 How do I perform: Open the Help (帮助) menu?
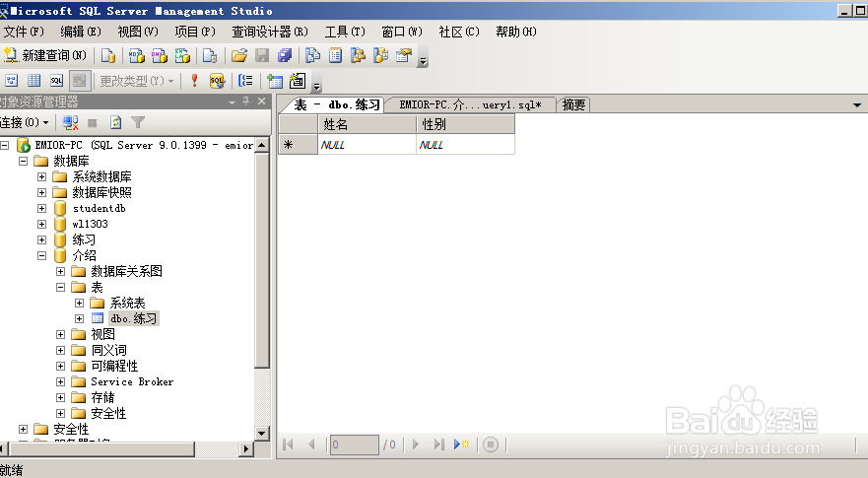coord(516,32)
